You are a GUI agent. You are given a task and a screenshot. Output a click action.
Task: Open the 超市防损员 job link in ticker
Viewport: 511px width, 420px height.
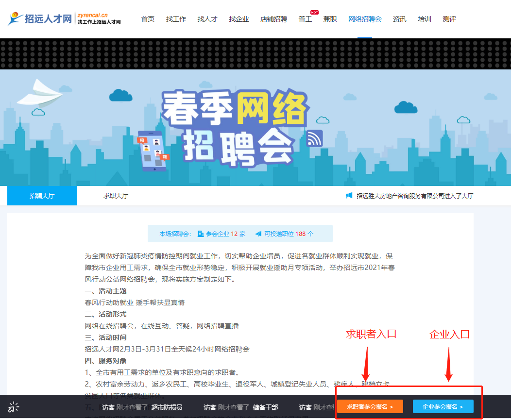pyautogui.click(x=167, y=407)
